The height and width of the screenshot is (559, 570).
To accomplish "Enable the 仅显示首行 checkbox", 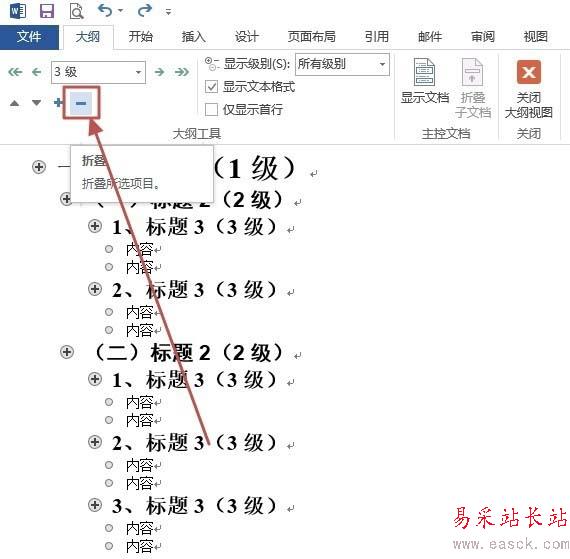I will (212, 109).
